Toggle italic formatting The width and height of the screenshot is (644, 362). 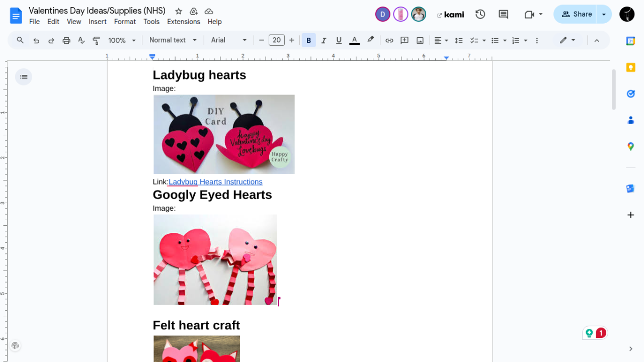click(x=324, y=40)
